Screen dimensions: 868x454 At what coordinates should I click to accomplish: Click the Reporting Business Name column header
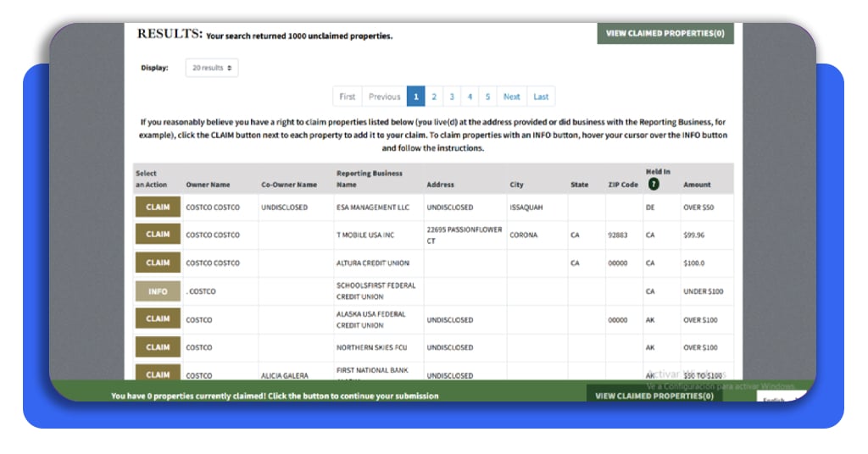coord(370,179)
